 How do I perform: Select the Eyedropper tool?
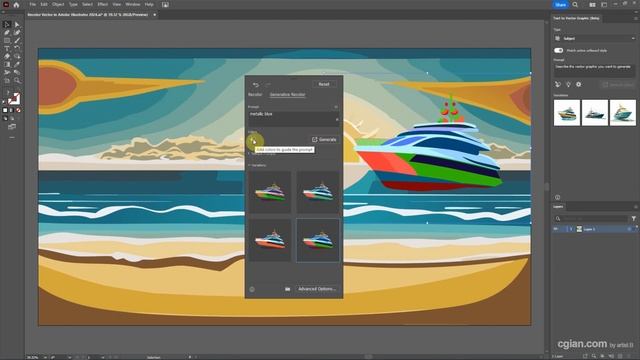pyautogui.click(x=17, y=64)
